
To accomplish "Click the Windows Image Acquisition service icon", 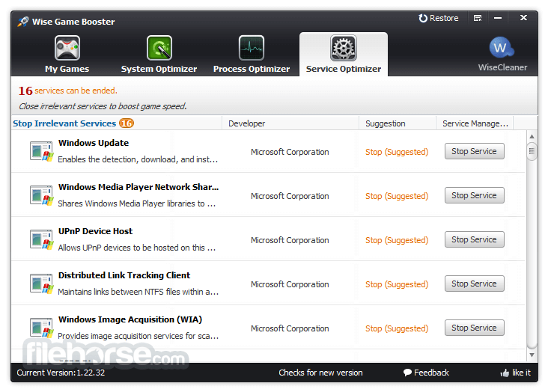I will [x=42, y=328].
